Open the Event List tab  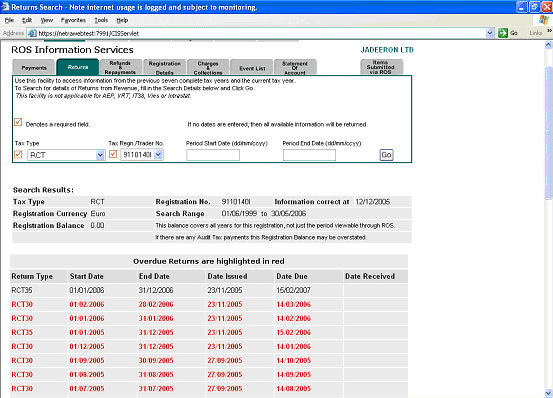click(x=252, y=68)
